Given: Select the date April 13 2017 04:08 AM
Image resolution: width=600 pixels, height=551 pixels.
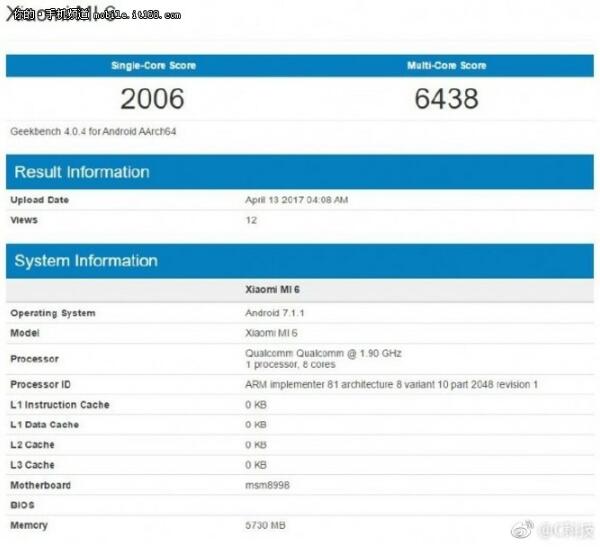Looking at the screenshot, I should tap(297, 200).
